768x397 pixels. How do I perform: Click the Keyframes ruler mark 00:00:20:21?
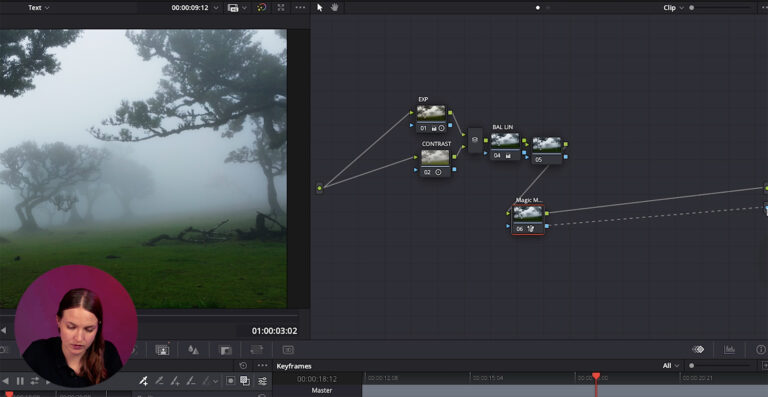697,378
